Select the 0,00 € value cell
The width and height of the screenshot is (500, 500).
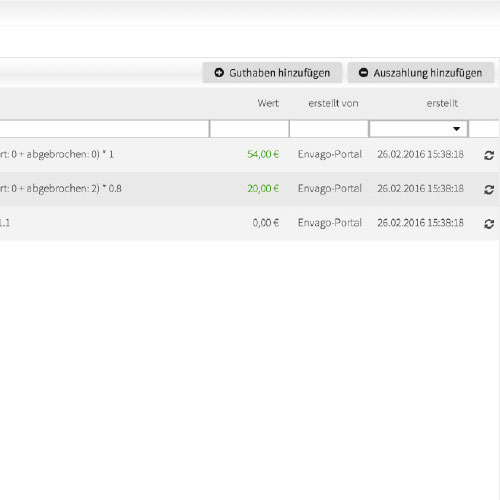(266, 223)
